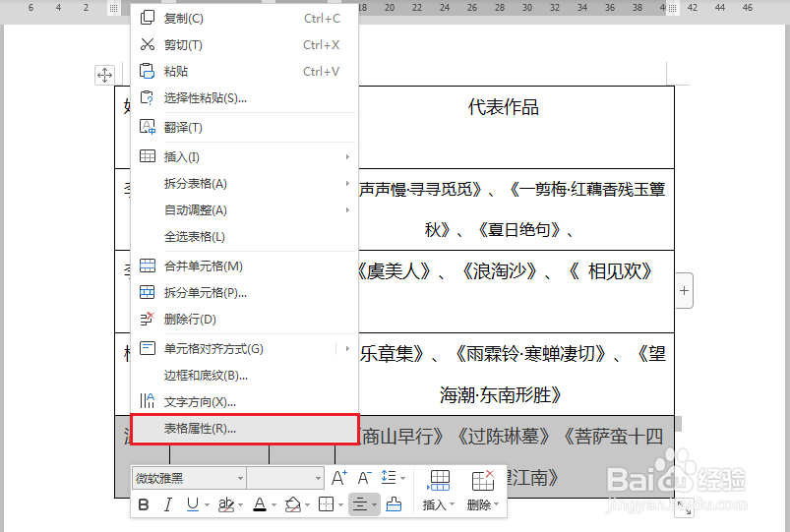The image size is (790, 532).
Task: Click the line spacing icon
Action: [389, 477]
